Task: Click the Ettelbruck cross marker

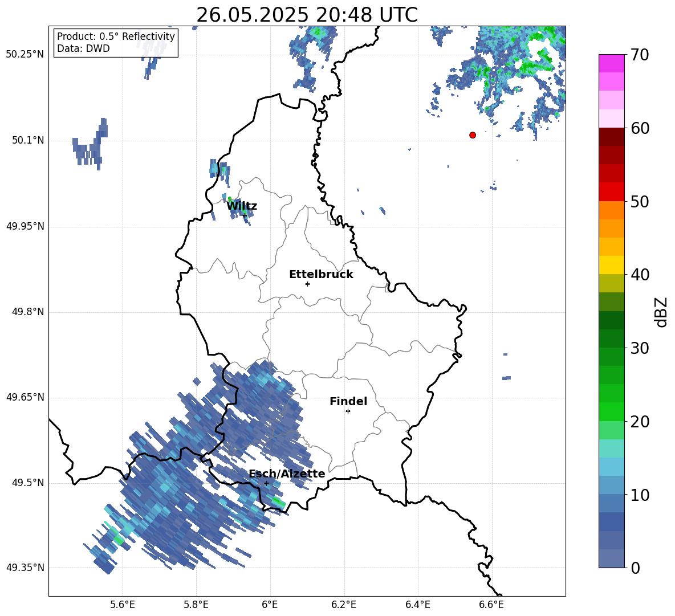Action: pyautogui.click(x=307, y=284)
